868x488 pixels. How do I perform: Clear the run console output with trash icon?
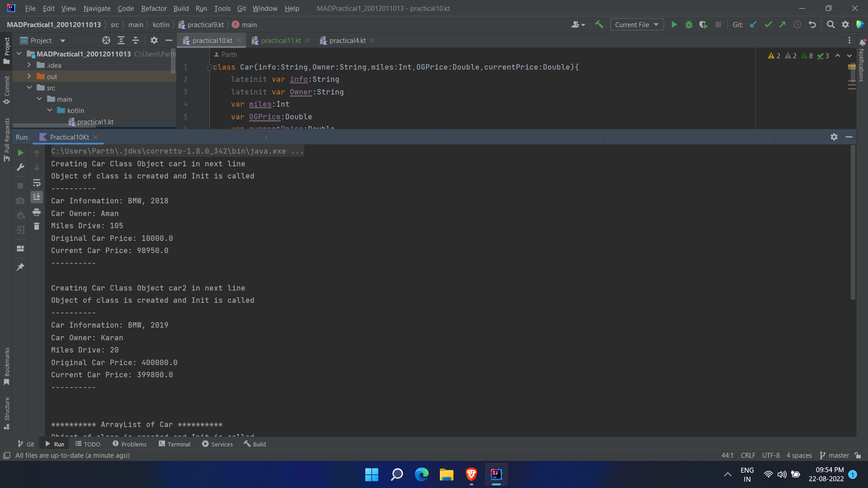(37, 226)
